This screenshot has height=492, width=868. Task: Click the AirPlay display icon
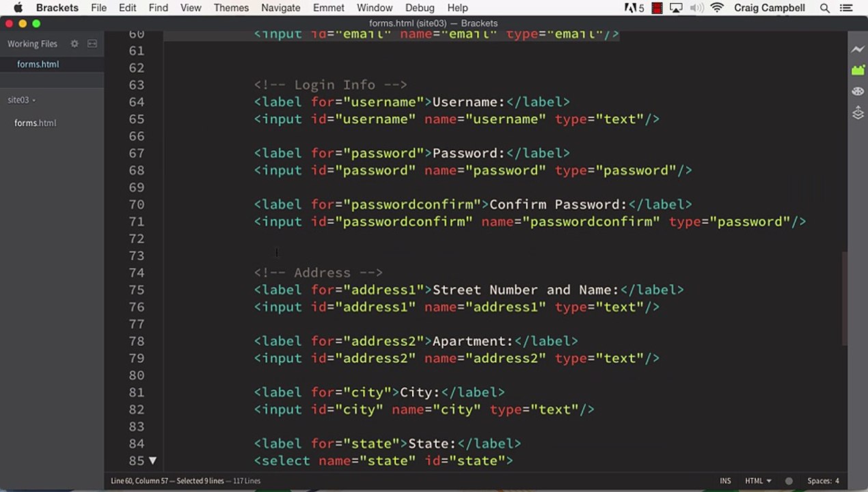pos(675,8)
